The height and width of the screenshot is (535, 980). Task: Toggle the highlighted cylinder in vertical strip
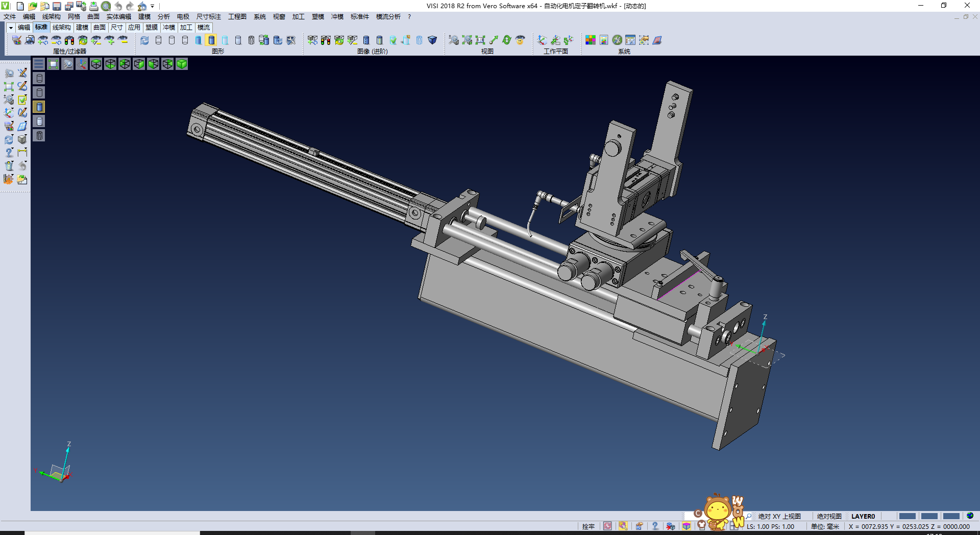(39, 107)
